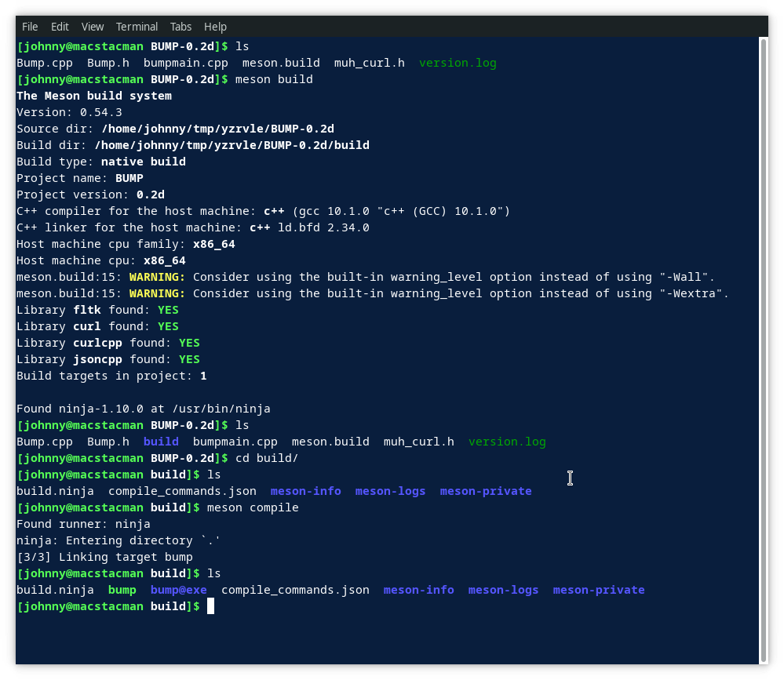Viewport: 784px width, 680px height.
Task: Click 'meson-private' in the last listing
Action: coord(599,591)
